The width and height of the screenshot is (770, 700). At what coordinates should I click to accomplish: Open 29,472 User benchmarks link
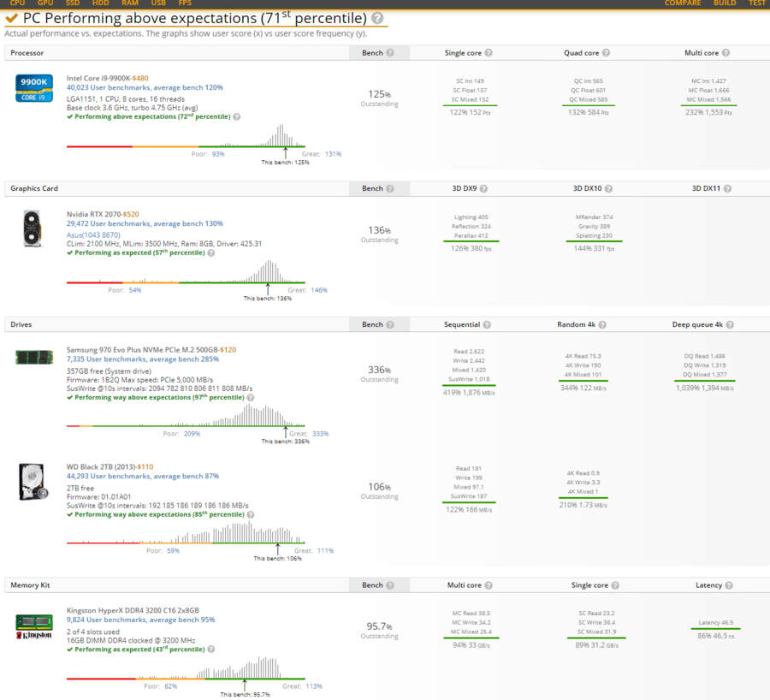pos(145,223)
